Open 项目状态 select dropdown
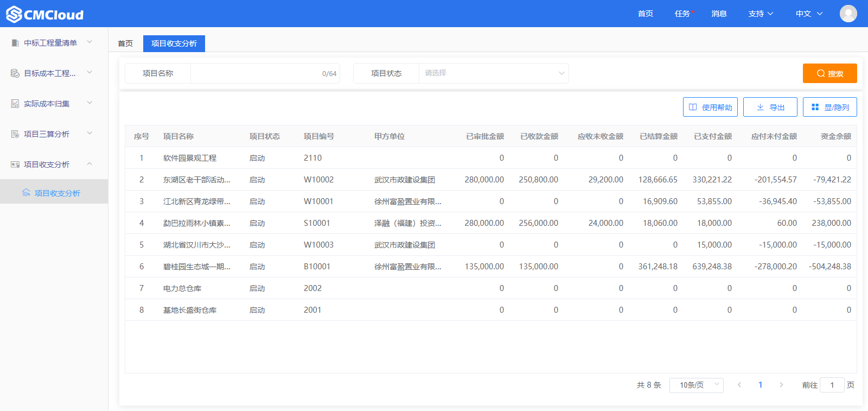 (494, 73)
